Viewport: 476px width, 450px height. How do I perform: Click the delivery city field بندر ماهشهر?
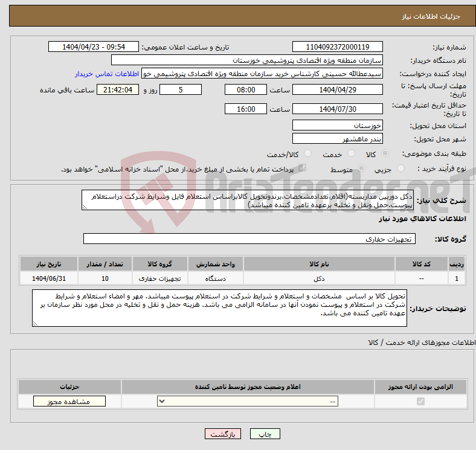click(337, 138)
